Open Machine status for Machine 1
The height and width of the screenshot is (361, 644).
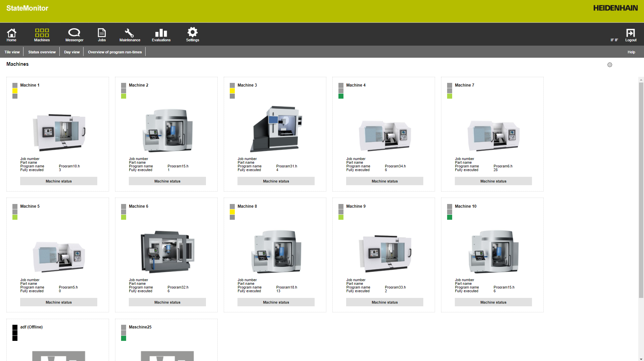59,181
